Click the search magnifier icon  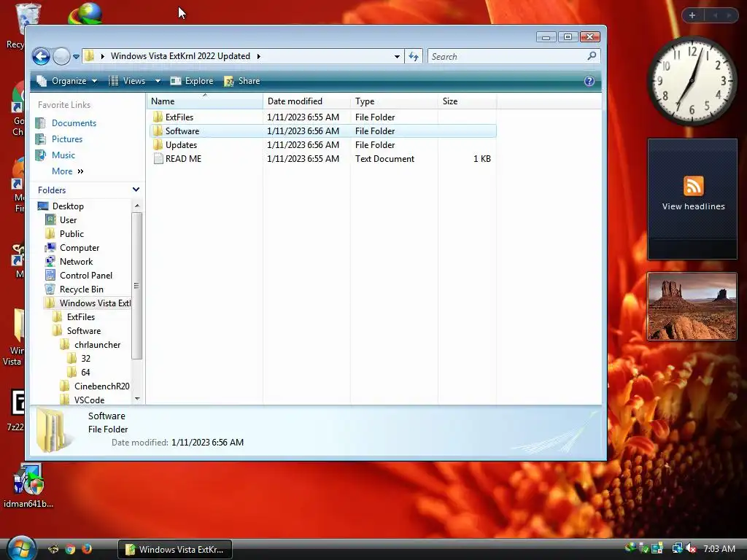(x=592, y=56)
